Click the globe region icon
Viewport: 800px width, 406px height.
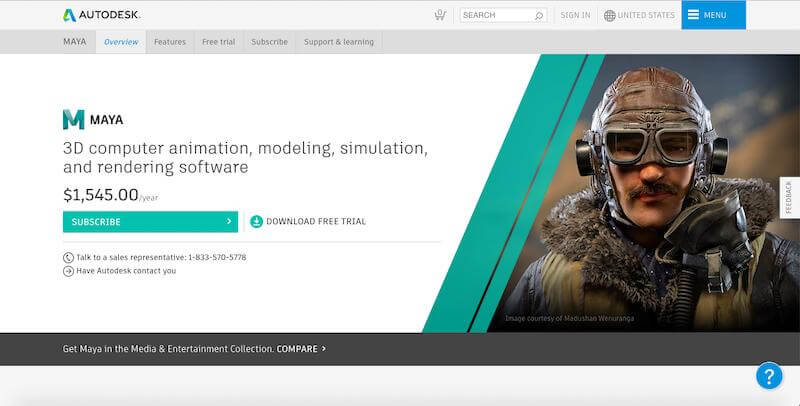tap(609, 16)
